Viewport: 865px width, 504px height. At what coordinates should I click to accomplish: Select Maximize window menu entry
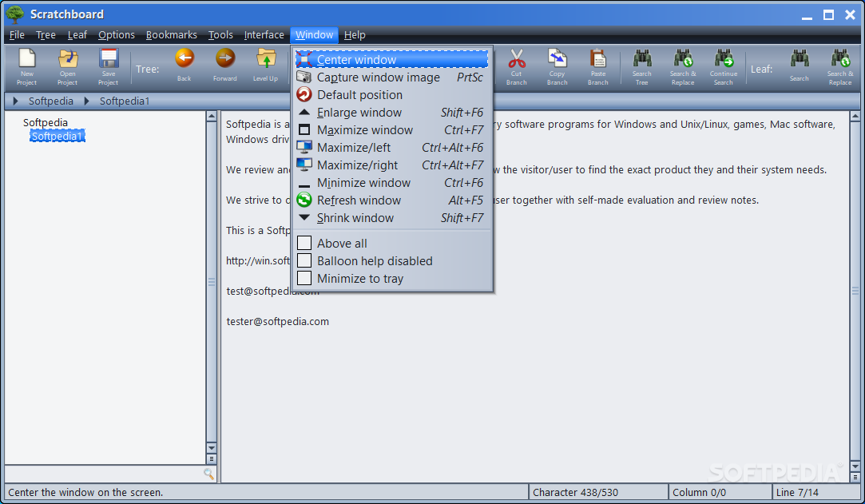coord(391,130)
